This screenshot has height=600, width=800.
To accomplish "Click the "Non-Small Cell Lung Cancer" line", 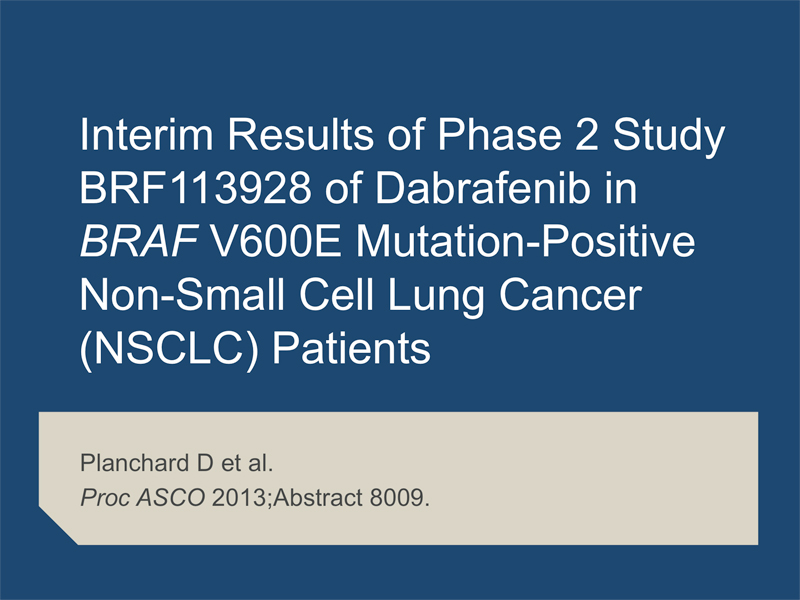I will (360, 294).
